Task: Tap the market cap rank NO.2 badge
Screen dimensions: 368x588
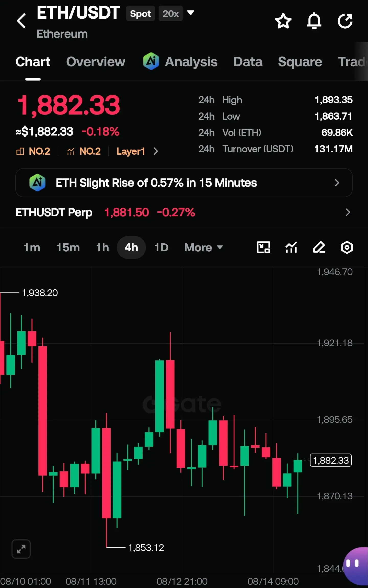Action: click(x=33, y=151)
